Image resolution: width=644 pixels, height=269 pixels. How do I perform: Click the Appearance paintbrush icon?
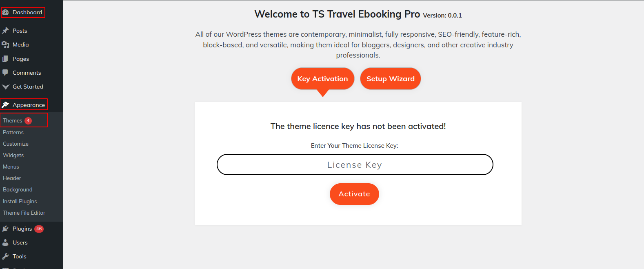click(x=5, y=105)
